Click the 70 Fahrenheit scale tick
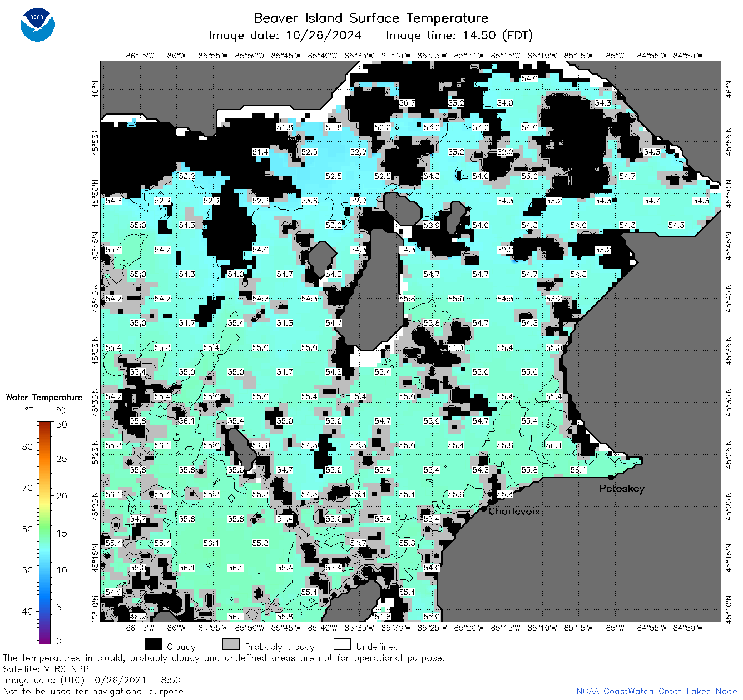The image size is (743, 700). 27,488
